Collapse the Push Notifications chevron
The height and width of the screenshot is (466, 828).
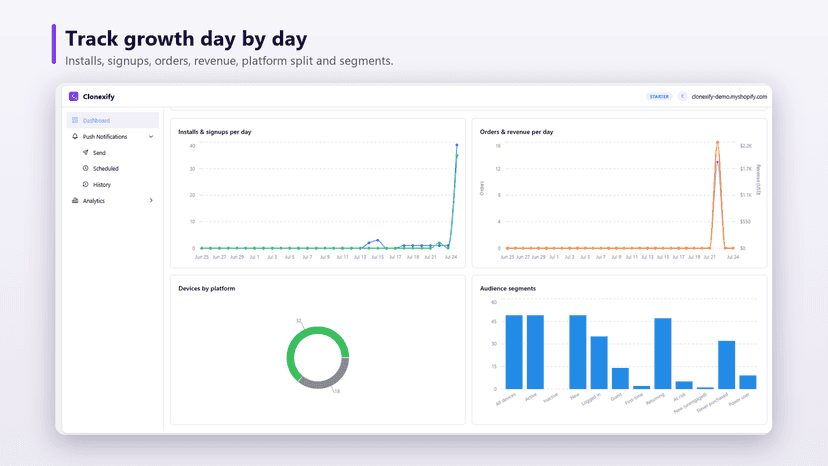point(151,137)
